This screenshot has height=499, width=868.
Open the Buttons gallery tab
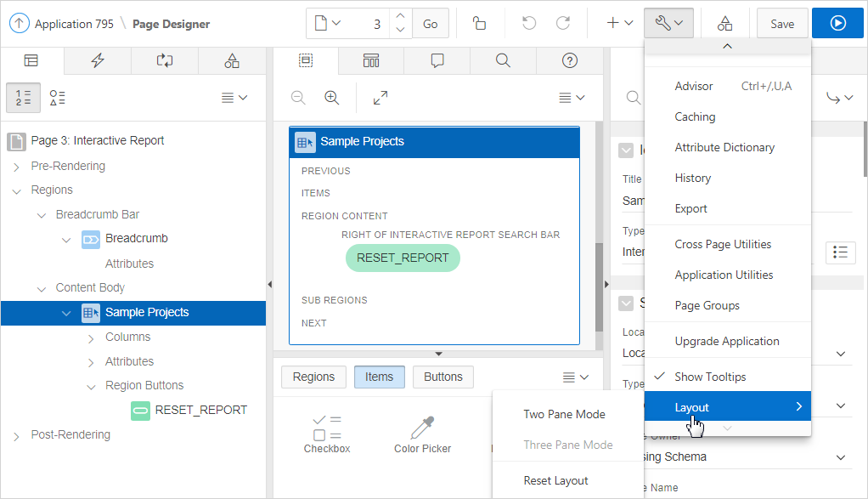point(442,377)
